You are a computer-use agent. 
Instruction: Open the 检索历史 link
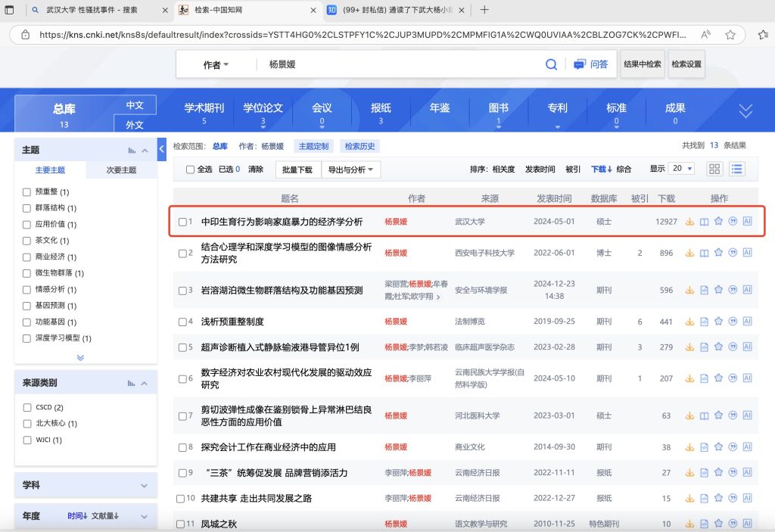(x=359, y=146)
